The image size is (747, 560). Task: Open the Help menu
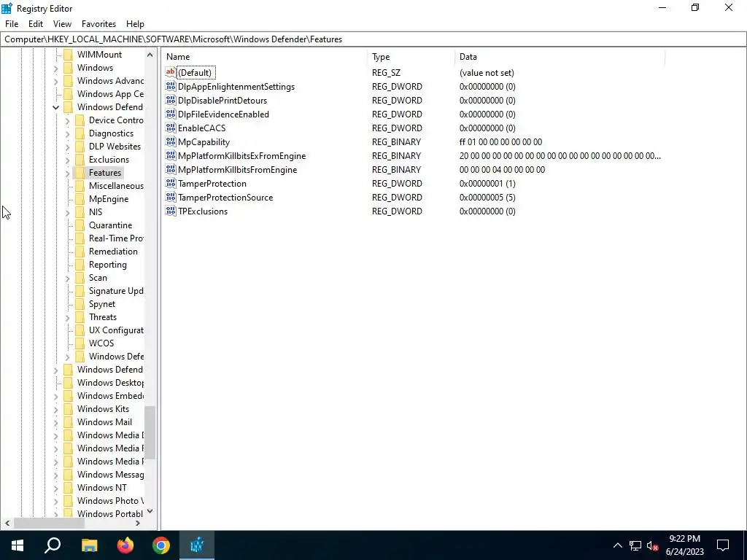coord(135,24)
